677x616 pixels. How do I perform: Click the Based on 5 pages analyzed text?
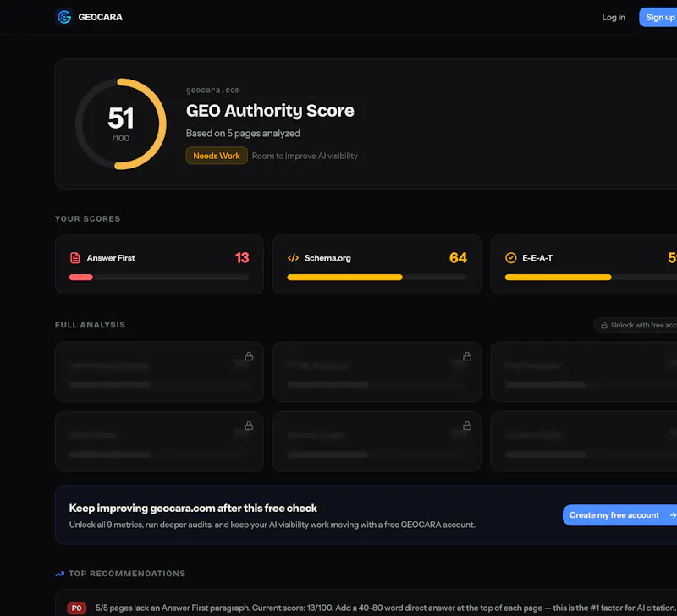click(243, 134)
